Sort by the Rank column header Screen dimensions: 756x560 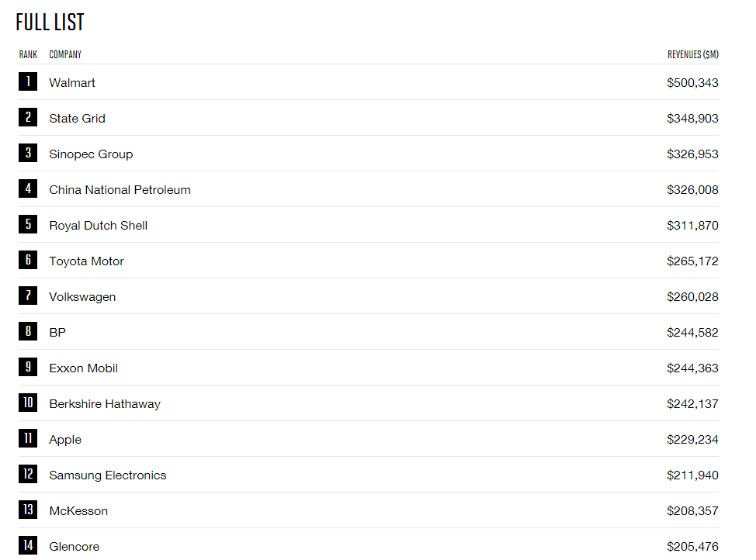[28, 54]
